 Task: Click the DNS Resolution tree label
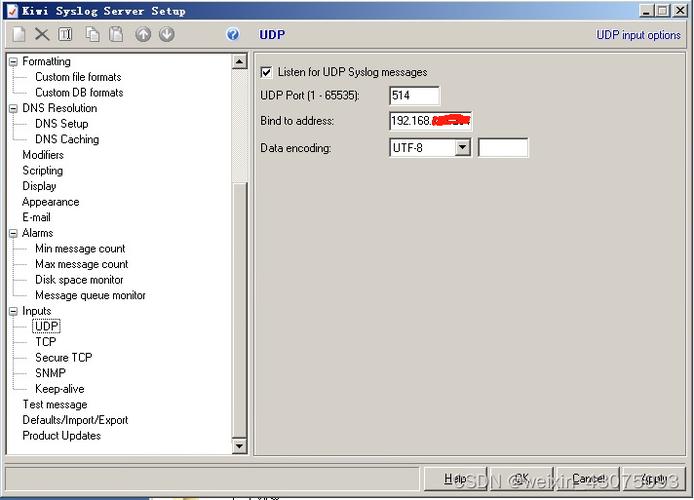pos(60,108)
